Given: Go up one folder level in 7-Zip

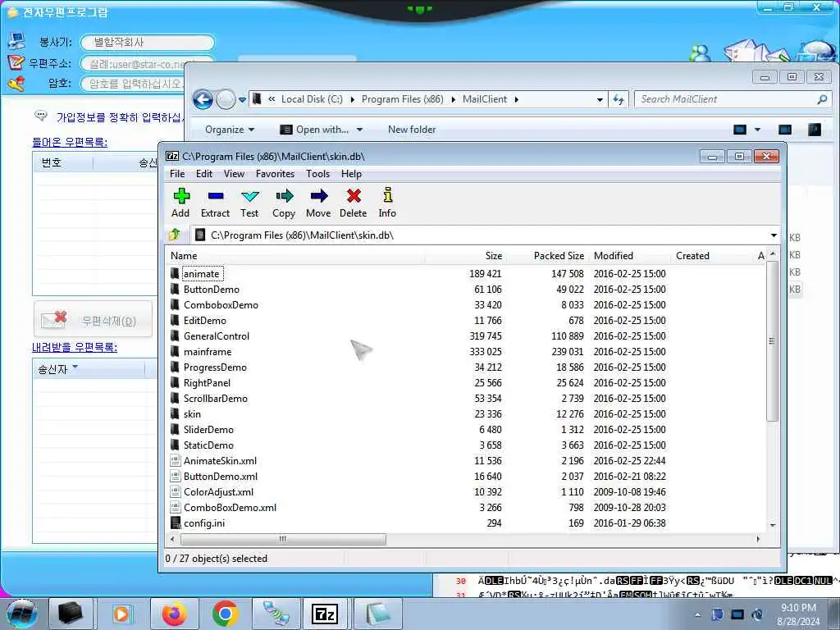Looking at the screenshot, I should tap(175, 235).
